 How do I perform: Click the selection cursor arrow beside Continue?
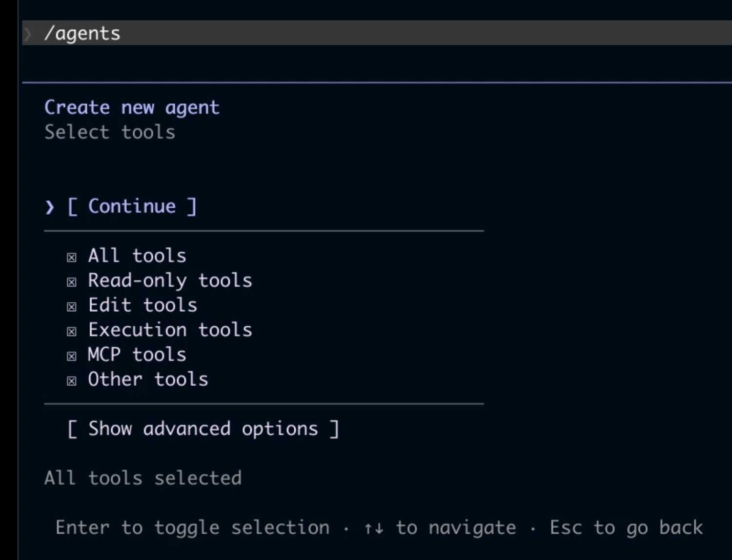tap(49, 207)
